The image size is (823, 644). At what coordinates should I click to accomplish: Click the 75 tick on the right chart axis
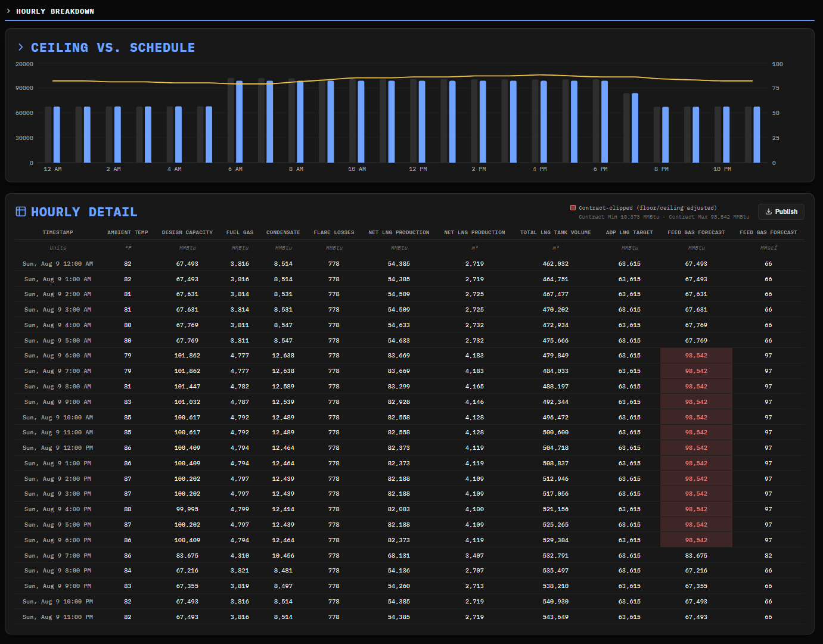(775, 88)
